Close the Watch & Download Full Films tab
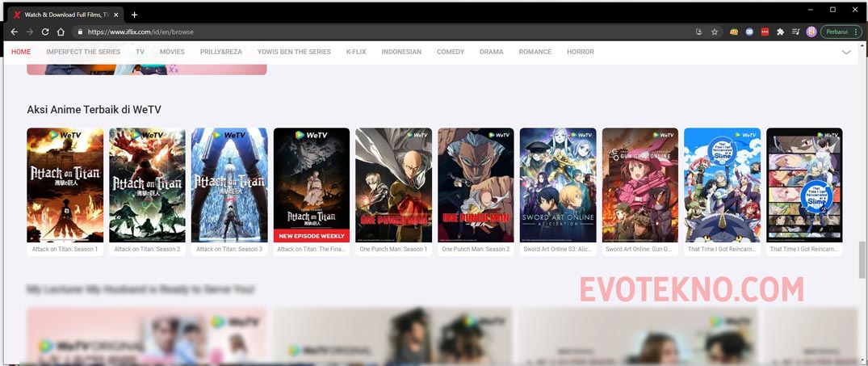868x366 pixels. click(x=118, y=15)
